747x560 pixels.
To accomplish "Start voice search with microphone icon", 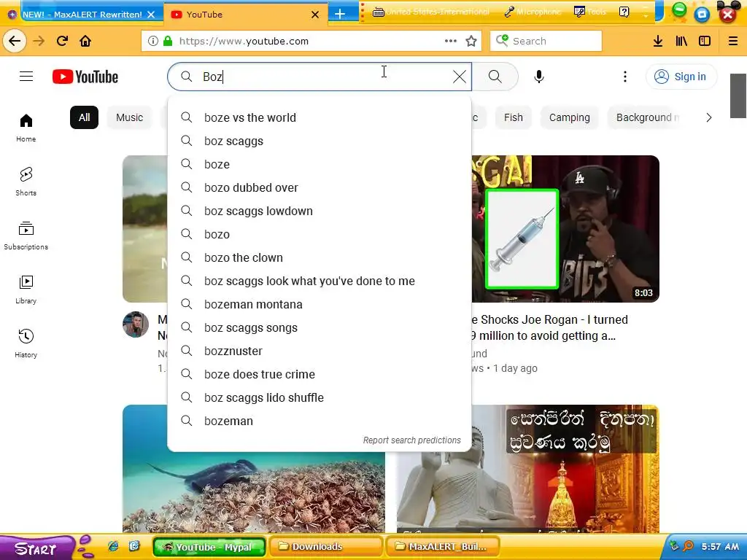I will point(539,76).
